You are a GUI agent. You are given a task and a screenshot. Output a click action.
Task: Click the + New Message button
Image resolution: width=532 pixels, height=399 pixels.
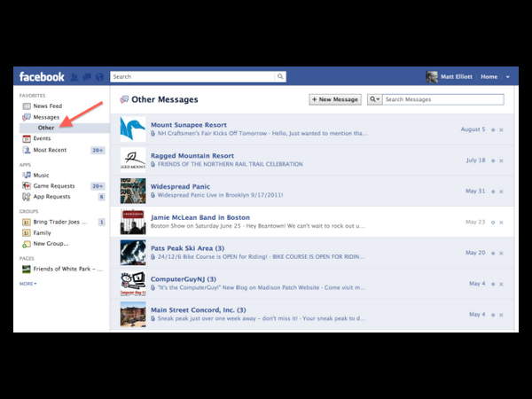coord(335,99)
